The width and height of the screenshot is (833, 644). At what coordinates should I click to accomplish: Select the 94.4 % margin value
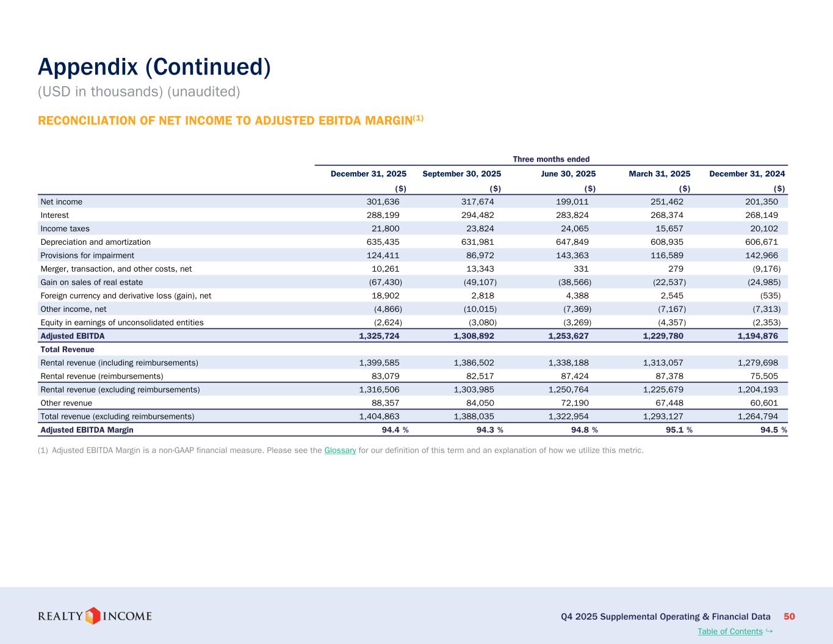coord(395,430)
